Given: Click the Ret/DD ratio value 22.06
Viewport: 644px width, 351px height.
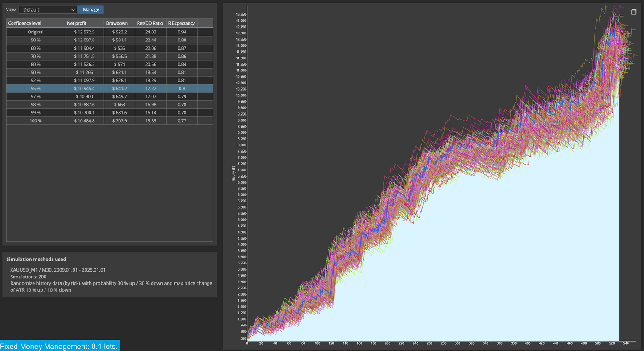Looking at the screenshot, I should coord(151,48).
